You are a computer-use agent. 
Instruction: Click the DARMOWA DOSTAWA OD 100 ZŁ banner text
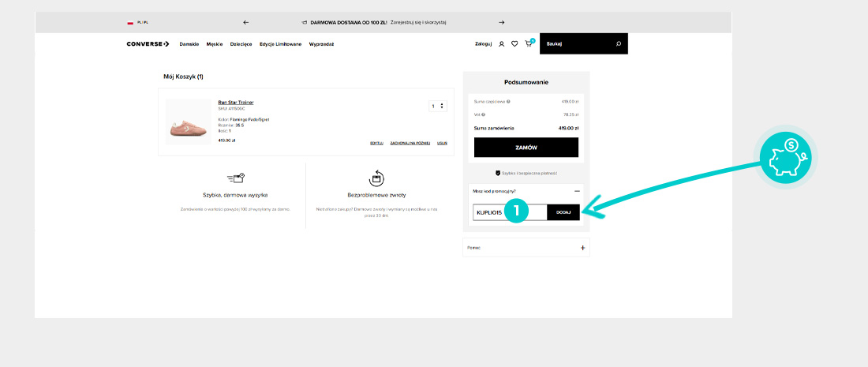click(x=349, y=23)
